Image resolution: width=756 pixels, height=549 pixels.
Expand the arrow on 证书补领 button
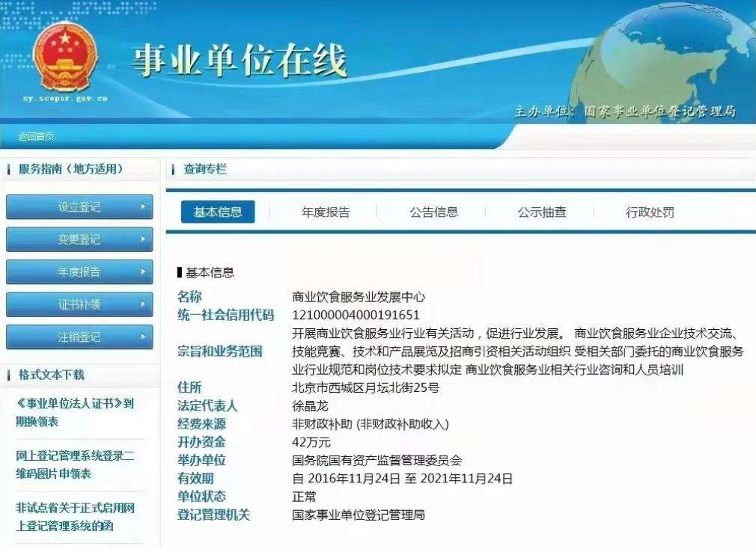[142, 304]
